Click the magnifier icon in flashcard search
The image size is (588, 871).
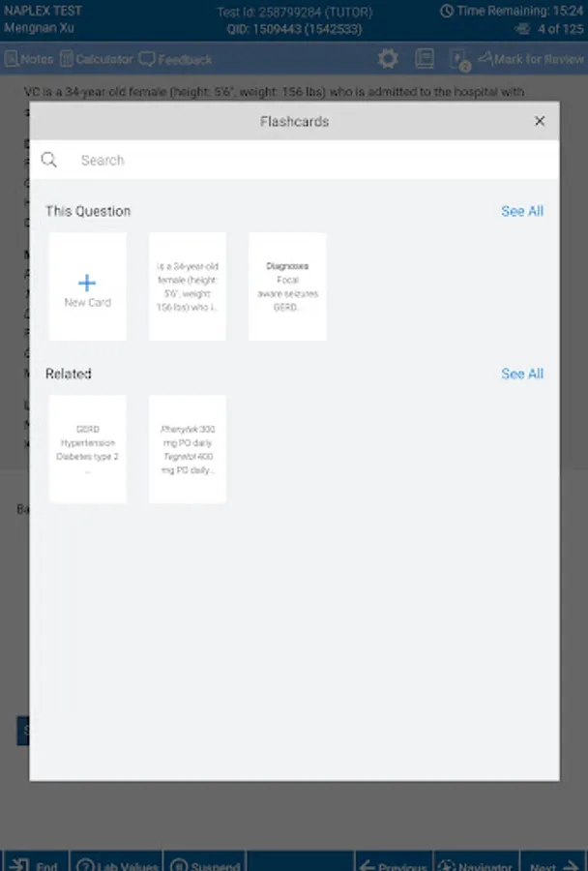point(49,160)
